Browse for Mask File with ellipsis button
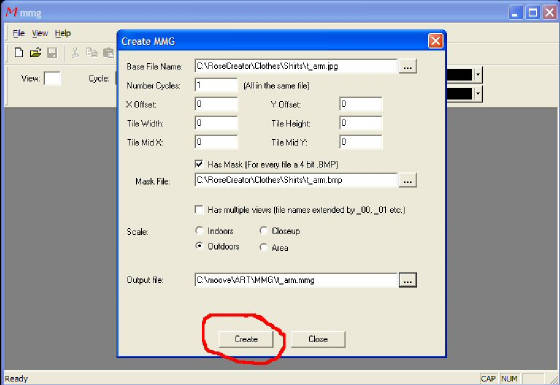This screenshot has width=560, height=385. (408, 180)
